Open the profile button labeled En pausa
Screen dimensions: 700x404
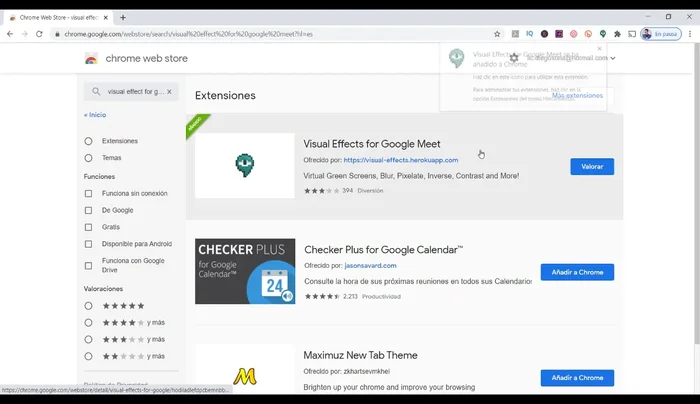661,34
